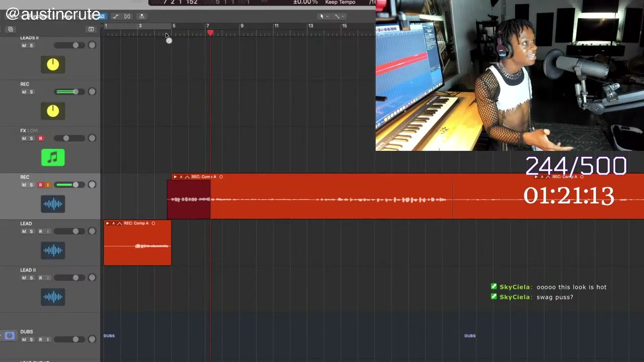The height and width of the screenshot is (362, 644).
Task: Adjust the pan knob on DUBS track
Action: [92, 339]
